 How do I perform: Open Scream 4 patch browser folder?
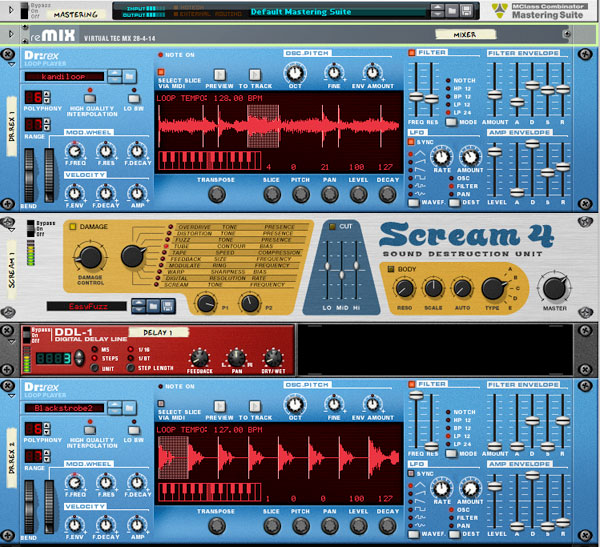tap(153, 306)
